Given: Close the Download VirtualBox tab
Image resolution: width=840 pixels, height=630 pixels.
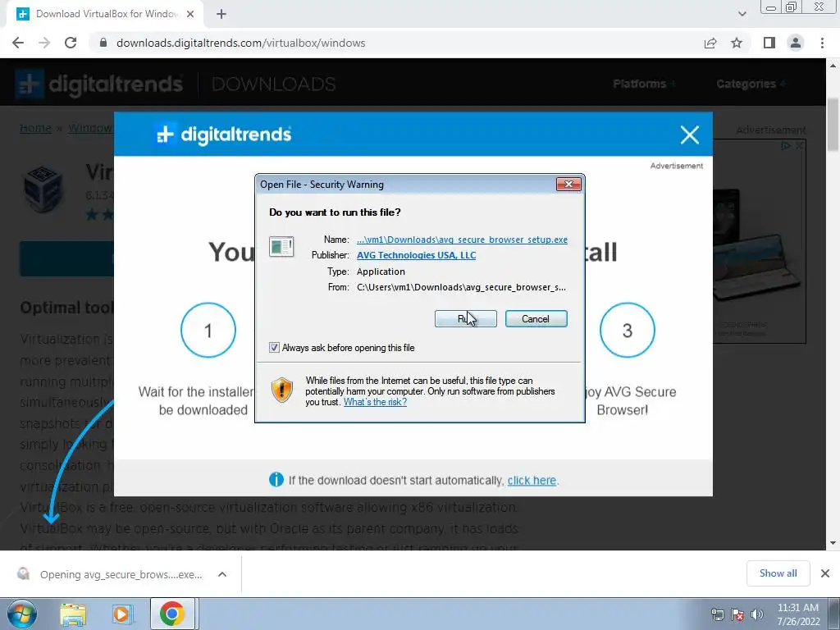Looking at the screenshot, I should click(x=190, y=14).
